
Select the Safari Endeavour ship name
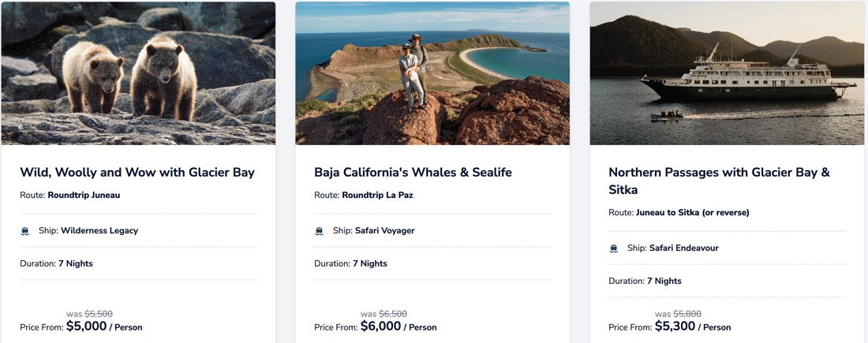[683, 248]
